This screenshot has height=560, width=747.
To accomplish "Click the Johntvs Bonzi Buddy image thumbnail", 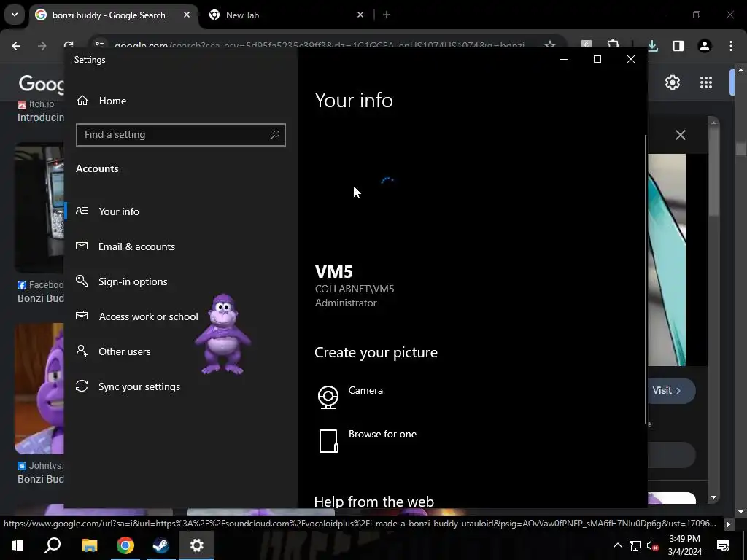I will (39, 389).
